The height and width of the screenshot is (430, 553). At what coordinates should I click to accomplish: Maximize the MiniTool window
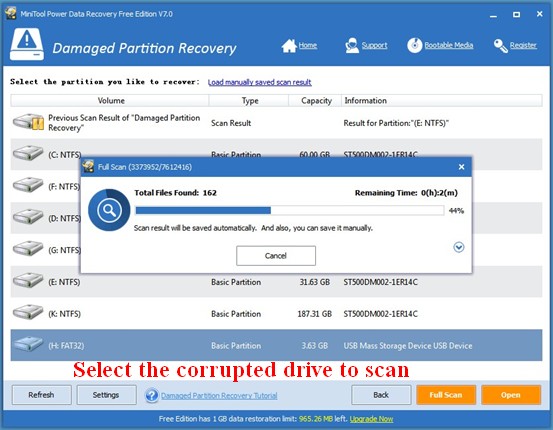(x=516, y=14)
